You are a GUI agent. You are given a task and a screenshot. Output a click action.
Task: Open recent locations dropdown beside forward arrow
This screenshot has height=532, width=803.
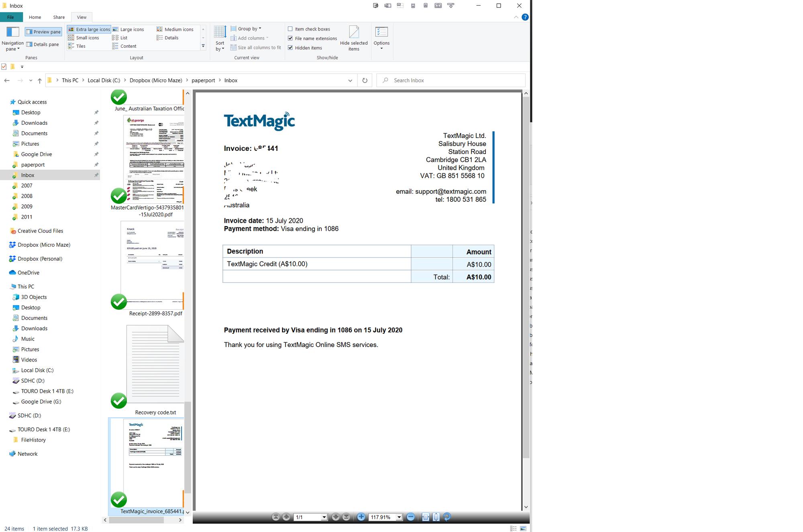pyautogui.click(x=31, y=80)
